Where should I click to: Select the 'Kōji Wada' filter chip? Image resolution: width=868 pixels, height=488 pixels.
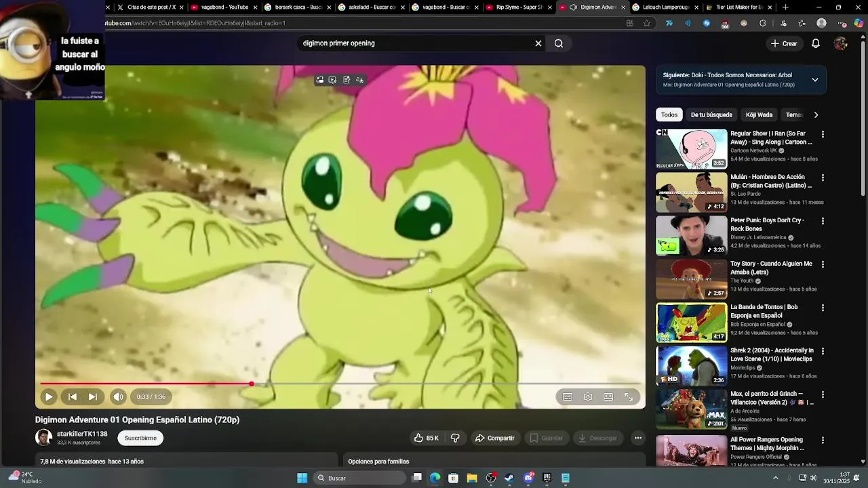pyautogui.click(x=759, y=115)
